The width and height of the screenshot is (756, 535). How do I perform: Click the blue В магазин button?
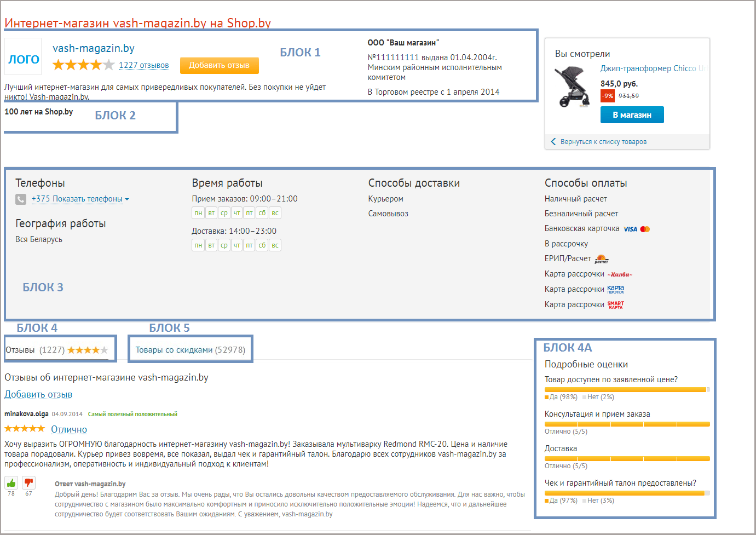click(632, 115)
